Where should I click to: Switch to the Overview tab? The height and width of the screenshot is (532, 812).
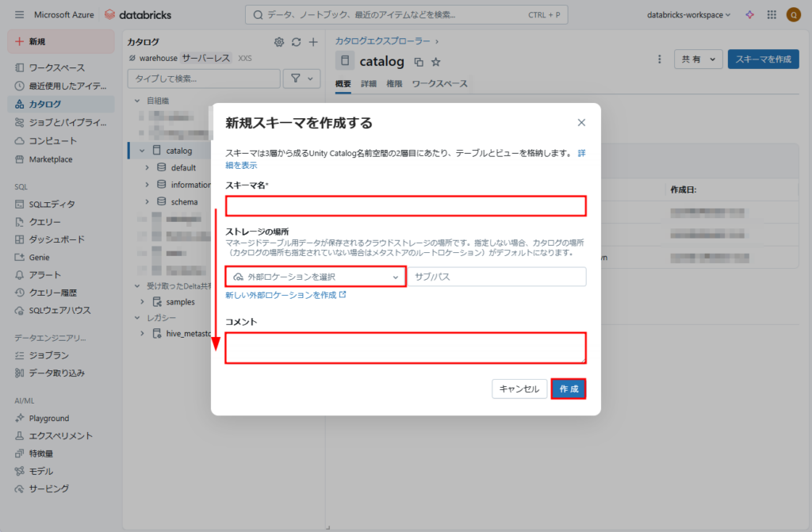(x=343, y=84)
